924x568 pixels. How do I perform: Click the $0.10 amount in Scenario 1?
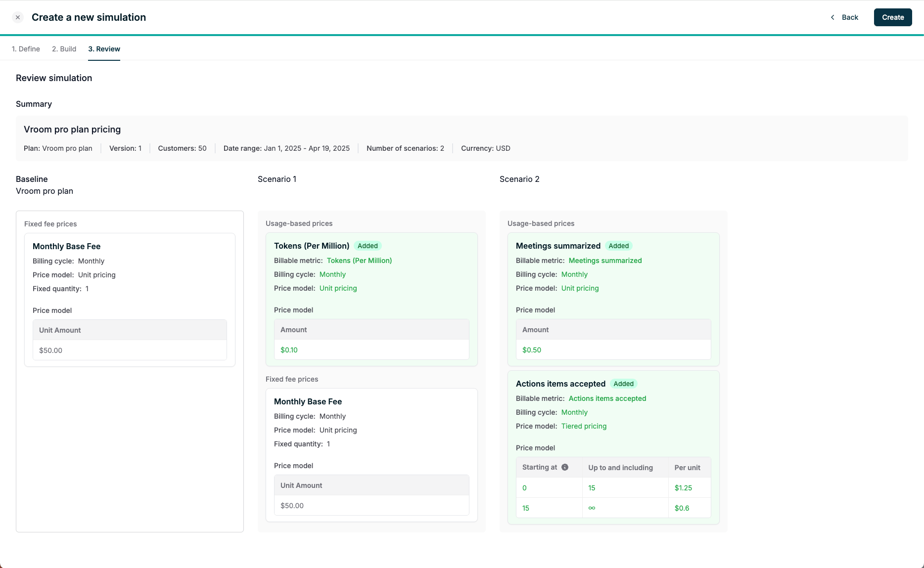pyautogui.click(x=289, y=350)
